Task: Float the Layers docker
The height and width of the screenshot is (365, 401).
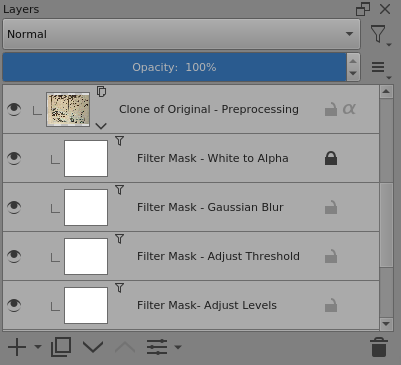Action: (363, 9)
